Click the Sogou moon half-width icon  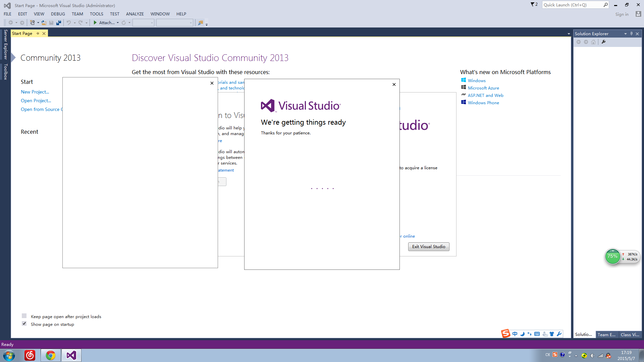click(522, 334)
